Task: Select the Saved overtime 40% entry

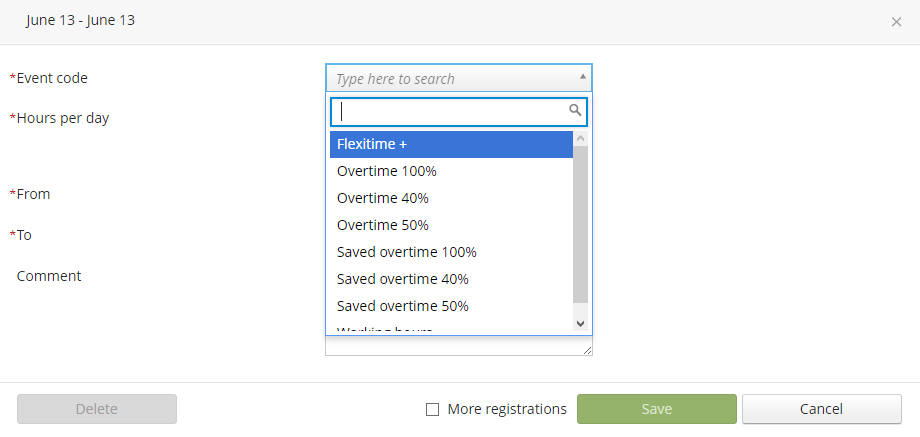Action: (451, 279)
